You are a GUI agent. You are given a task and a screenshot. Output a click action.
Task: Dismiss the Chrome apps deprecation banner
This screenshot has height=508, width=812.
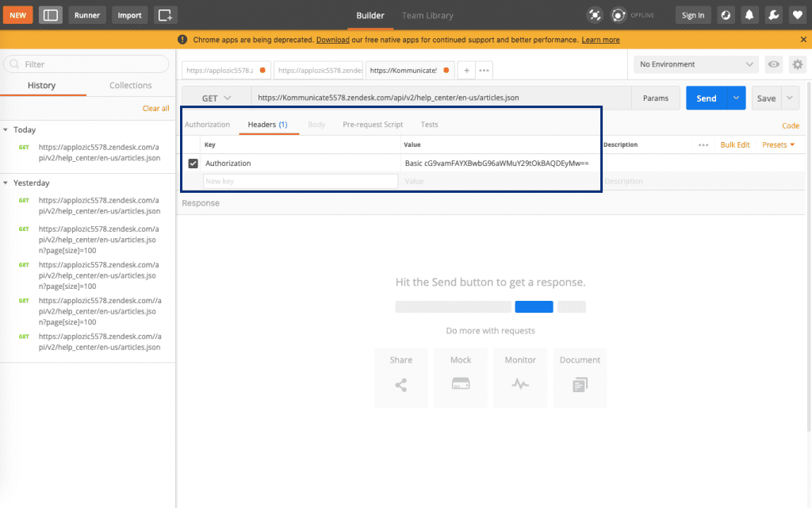(x=803, y=40)
